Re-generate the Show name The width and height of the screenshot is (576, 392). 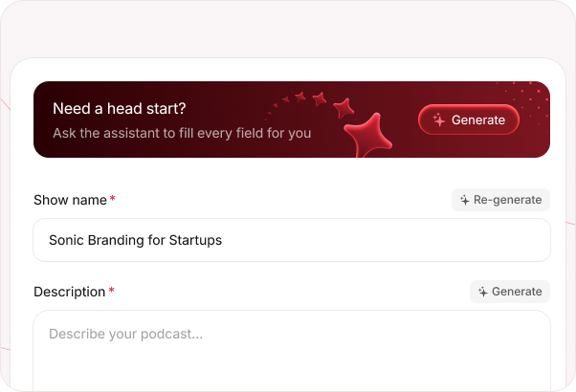point(500,200)
